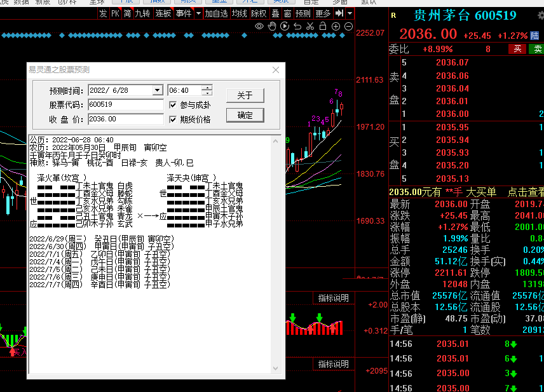Click the stock title 贵州茅台 600519
This screenshot has width=544, height=392.
pos(465,16)
